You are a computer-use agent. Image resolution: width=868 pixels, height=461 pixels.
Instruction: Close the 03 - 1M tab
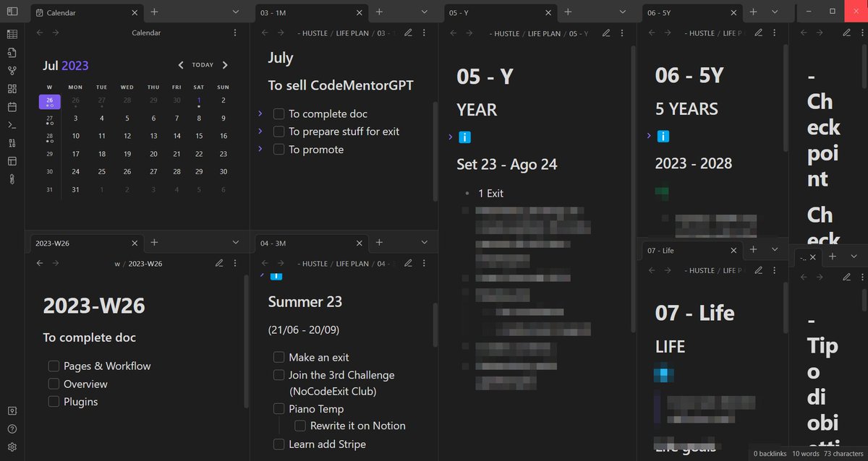(360, 12)
